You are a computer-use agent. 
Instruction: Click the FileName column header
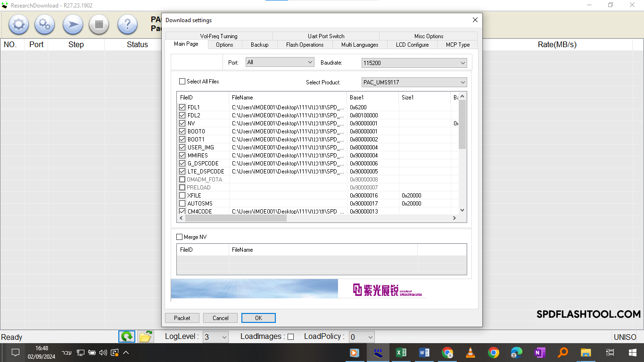pos(288,97)
